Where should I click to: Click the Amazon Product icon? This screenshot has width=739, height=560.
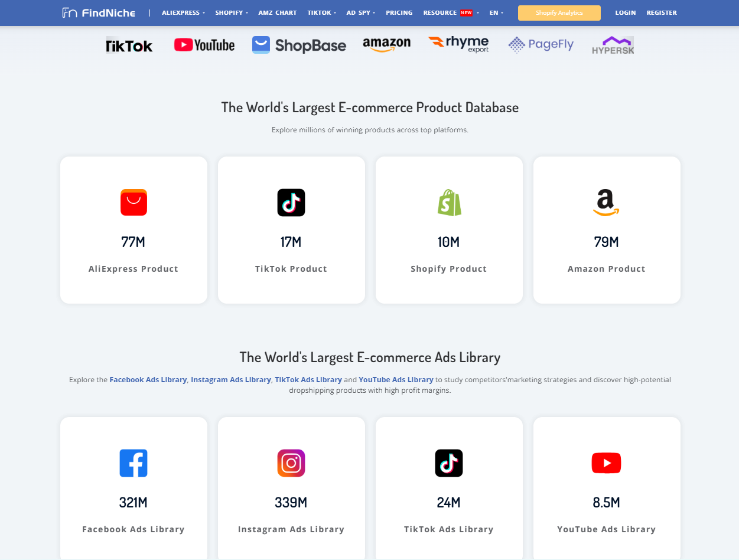[606, 202]
